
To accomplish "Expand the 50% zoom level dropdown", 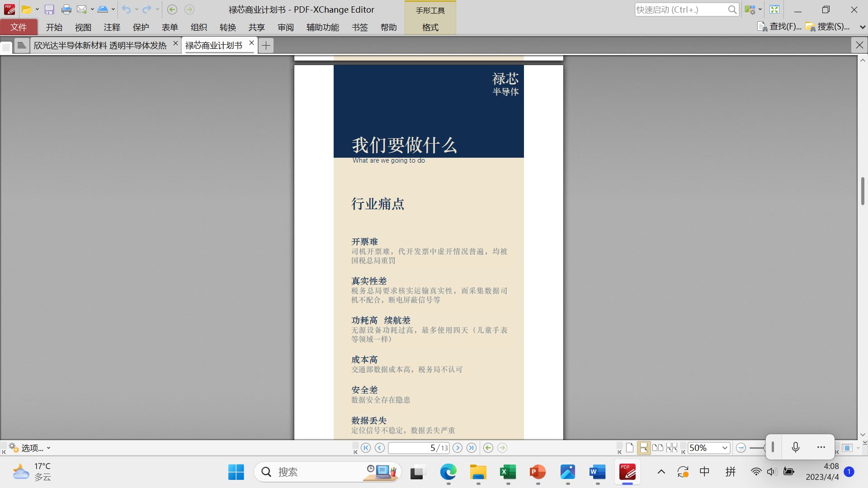I will click(x=725, y=448).
